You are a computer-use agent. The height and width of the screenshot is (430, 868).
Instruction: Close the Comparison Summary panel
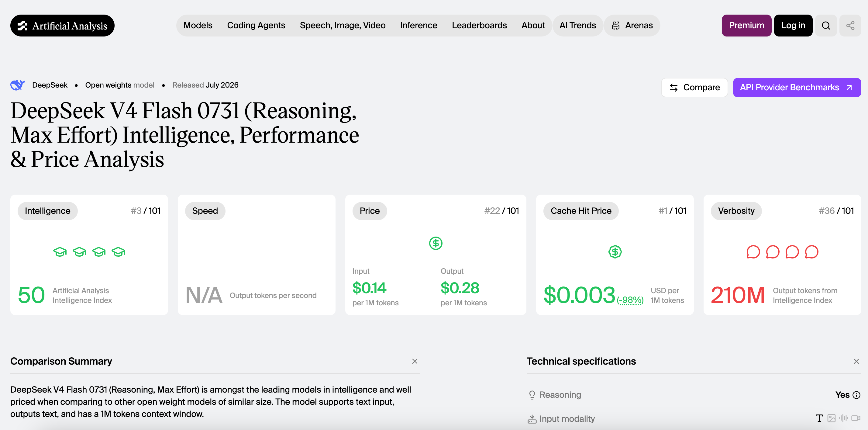pos(415,361)
